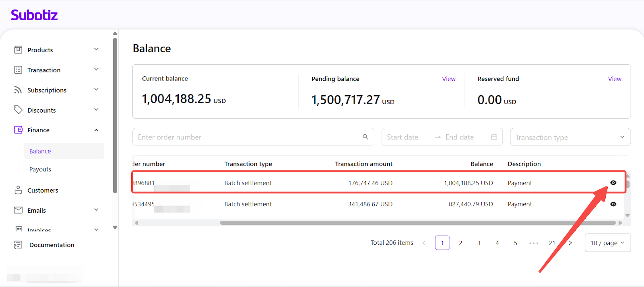Screen dimensions: 644x287
Task: Click the calendar icon in date range
Action: 494,137
